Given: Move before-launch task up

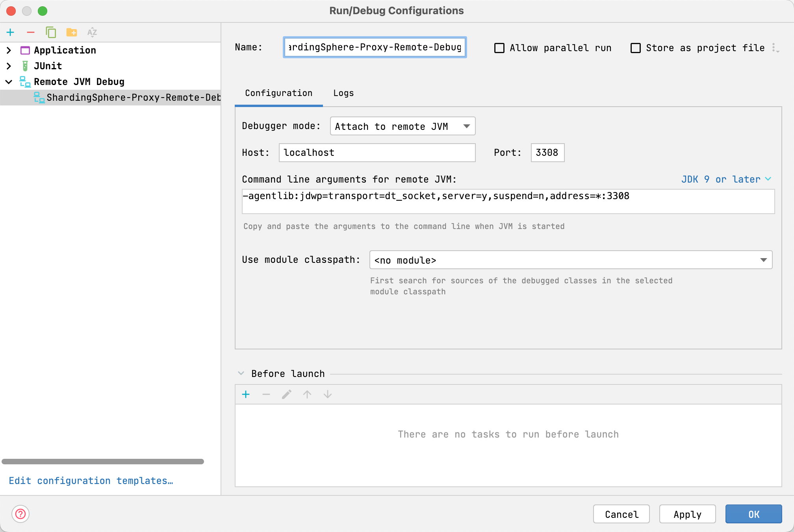Looking at the screenshot, I should coord(307,394).
